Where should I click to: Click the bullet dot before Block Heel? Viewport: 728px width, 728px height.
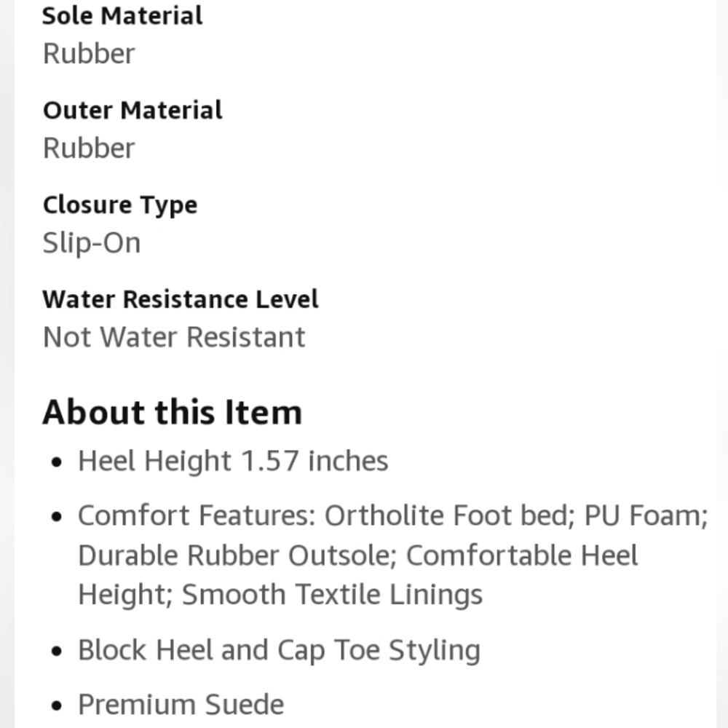click(57, 652)
